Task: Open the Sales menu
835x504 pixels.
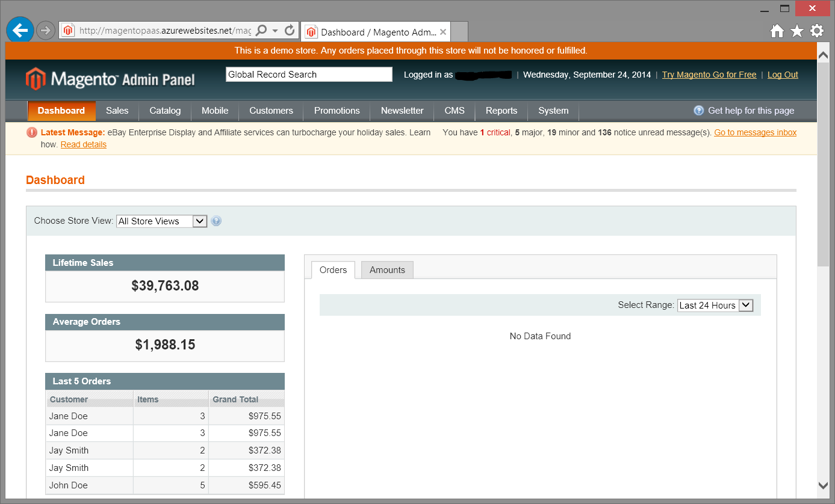Action: 117,111
